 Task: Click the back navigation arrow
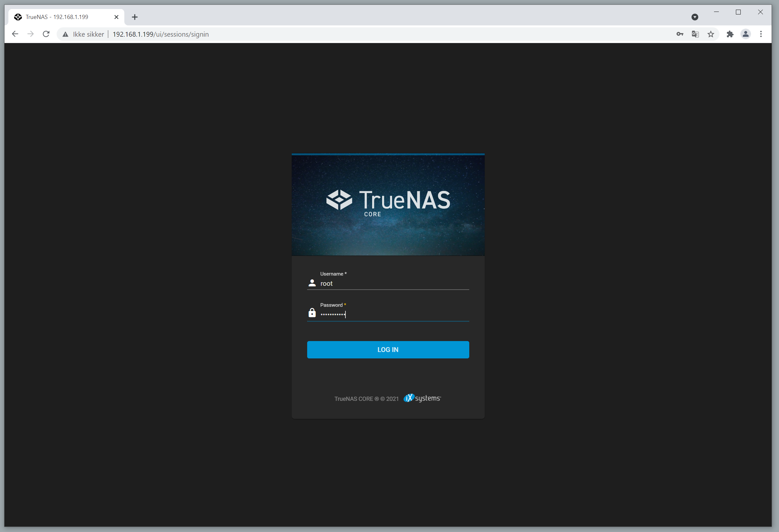pyautogui.click(x=15, y=34)
